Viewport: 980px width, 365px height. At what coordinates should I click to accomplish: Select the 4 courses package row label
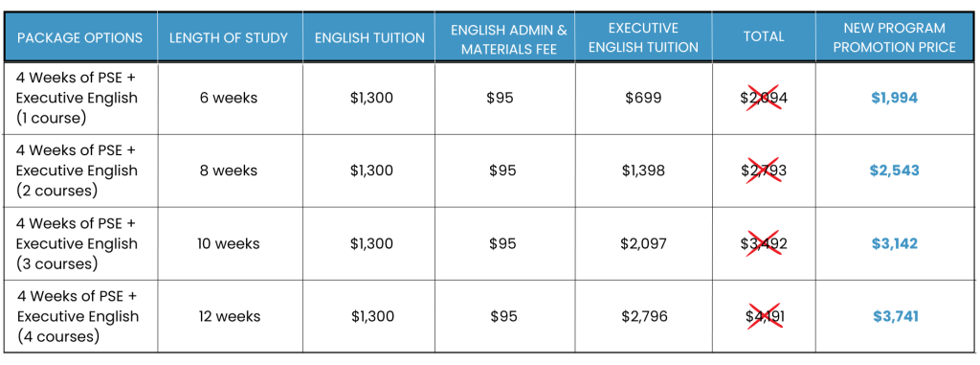(77, 316)
